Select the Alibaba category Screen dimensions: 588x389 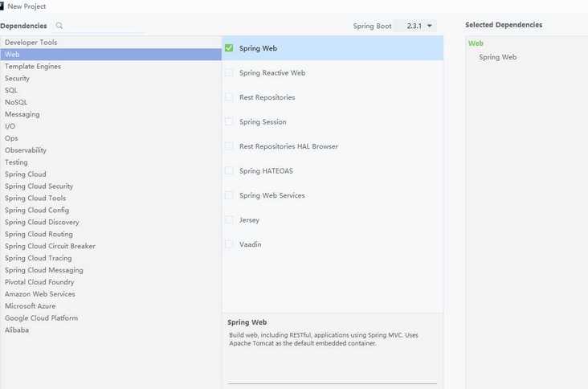coord(17,330)
